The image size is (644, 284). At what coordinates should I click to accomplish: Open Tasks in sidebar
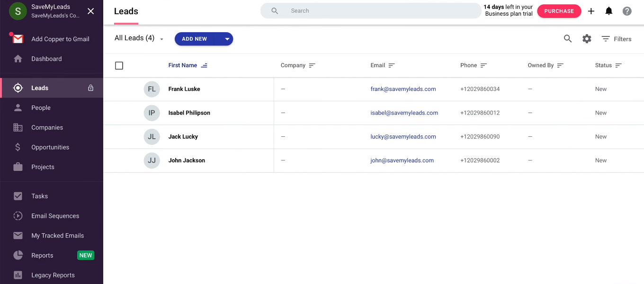pyautogui.click(x=52, y=196)
